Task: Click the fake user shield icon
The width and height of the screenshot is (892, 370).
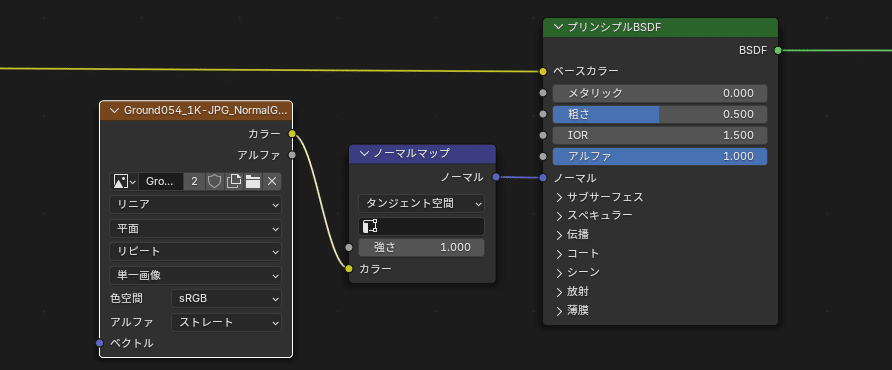Action: point(214,182)
